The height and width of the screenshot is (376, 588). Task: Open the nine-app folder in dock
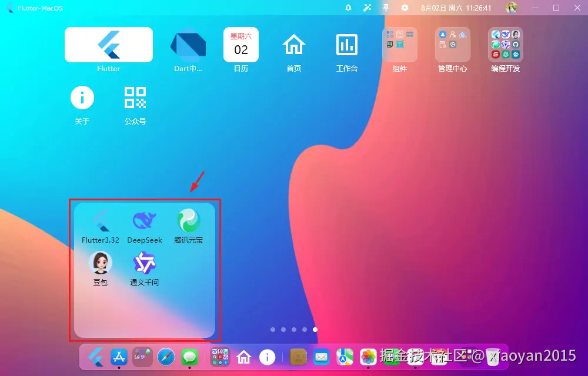click(x=220, y=357)
